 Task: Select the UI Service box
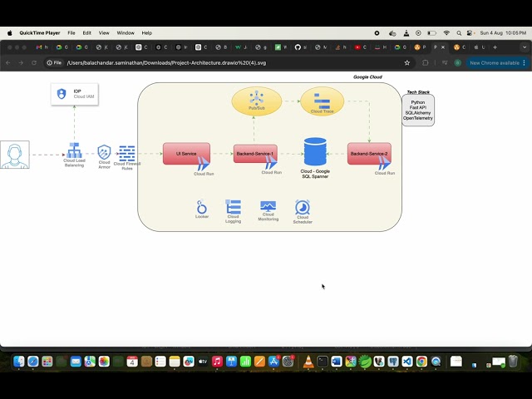186,154
